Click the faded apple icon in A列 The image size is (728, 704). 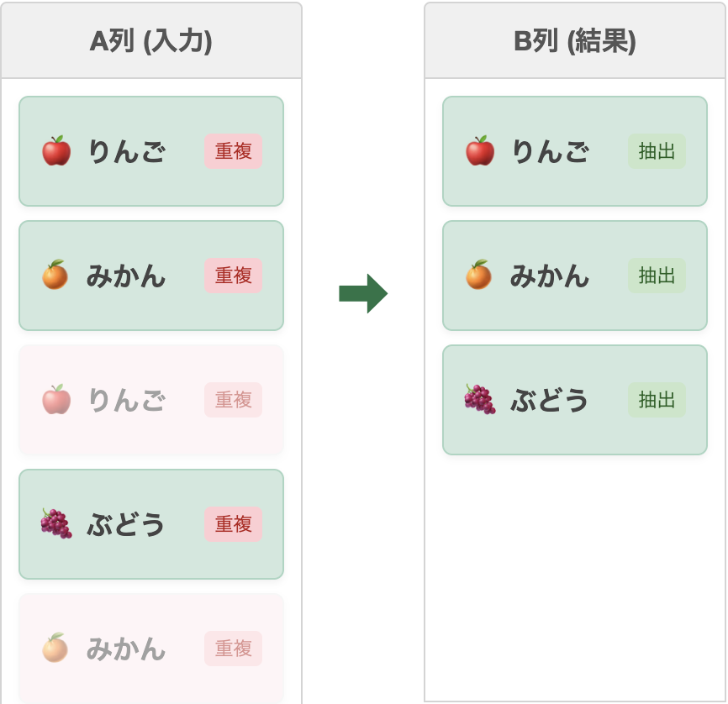pos(56,400)
